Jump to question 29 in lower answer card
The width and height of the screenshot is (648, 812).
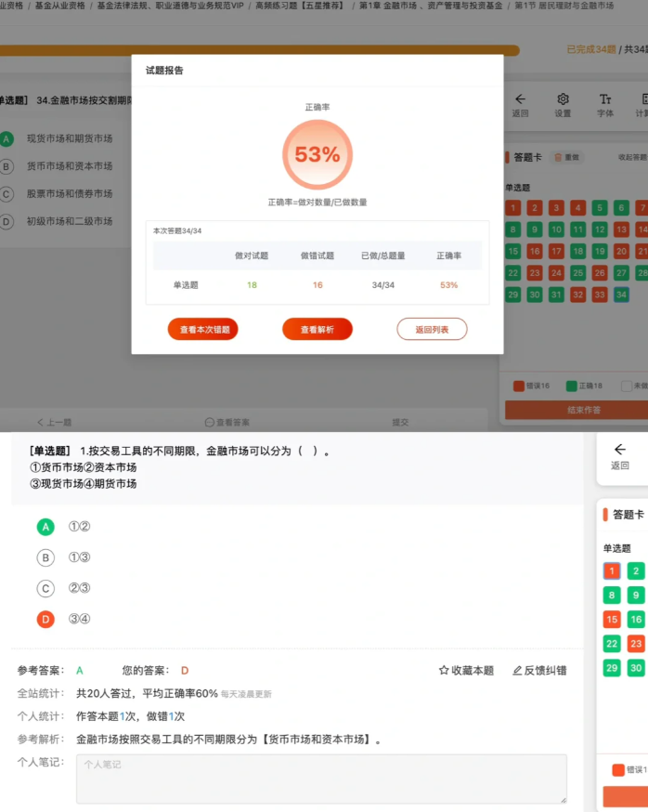coord(612,668)
